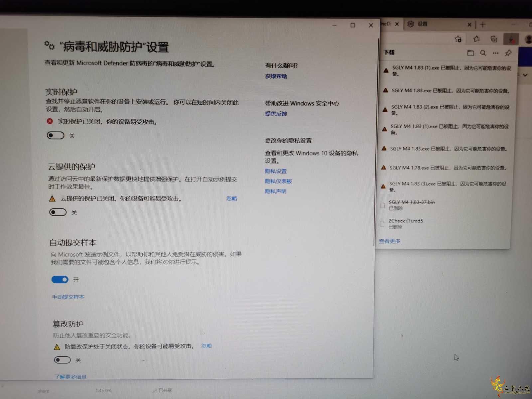Close the partially visible first browser tab
Image resolution: width=532 pixels, height=399 pixels.
pyautogui.click(x=397, y=24)
